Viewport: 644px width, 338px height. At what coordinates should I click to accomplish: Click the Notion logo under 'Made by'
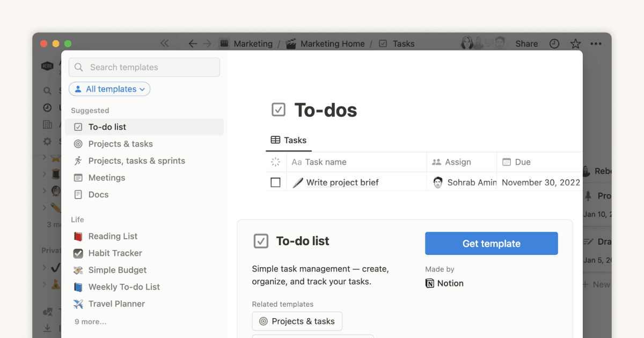430,283
